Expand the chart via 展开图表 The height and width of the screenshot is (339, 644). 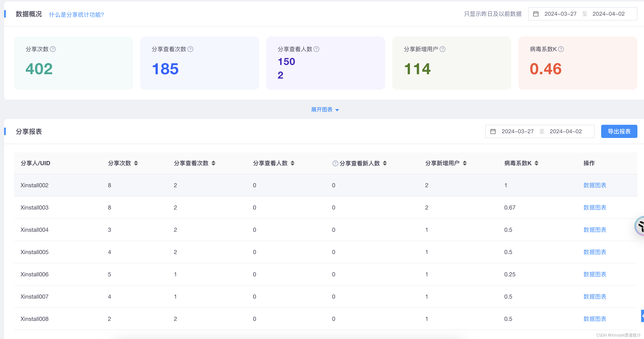pyautogui.click(x=325, y=109)
